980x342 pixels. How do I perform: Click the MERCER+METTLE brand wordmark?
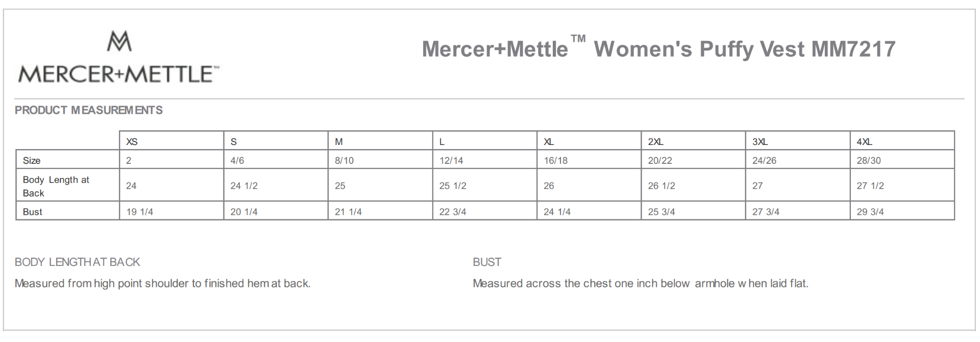(118, 75)
